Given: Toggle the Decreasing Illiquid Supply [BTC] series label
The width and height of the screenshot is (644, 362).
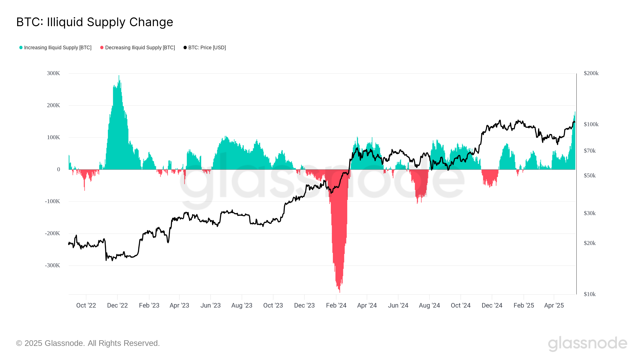Looking at the screenshot, I should coord(140,47).
